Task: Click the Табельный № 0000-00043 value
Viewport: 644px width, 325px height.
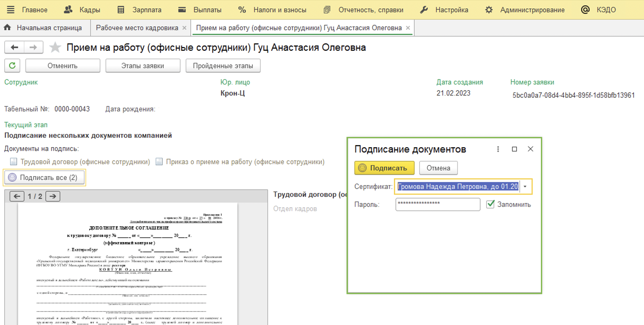Action: 72,109
